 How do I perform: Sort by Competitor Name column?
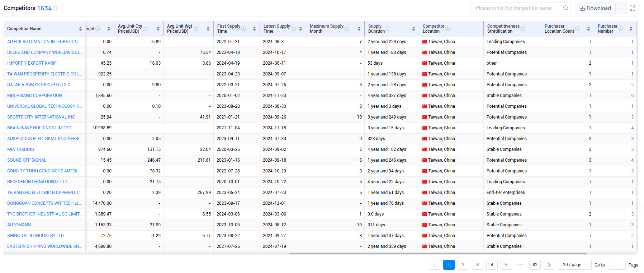coord(80,29)
